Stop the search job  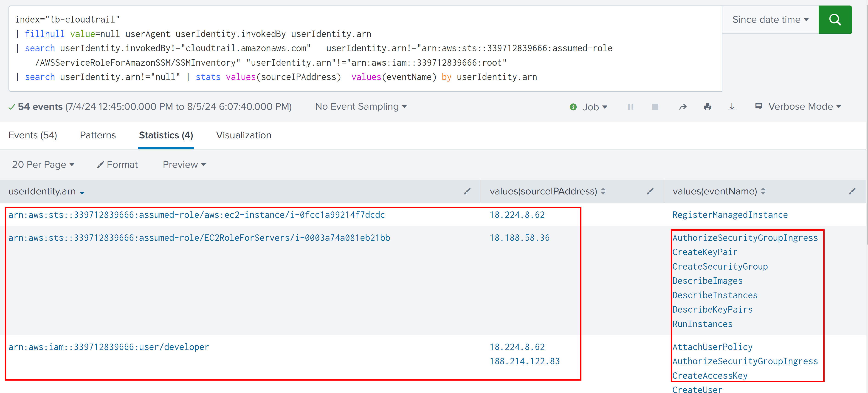click(x=655, y=107)
